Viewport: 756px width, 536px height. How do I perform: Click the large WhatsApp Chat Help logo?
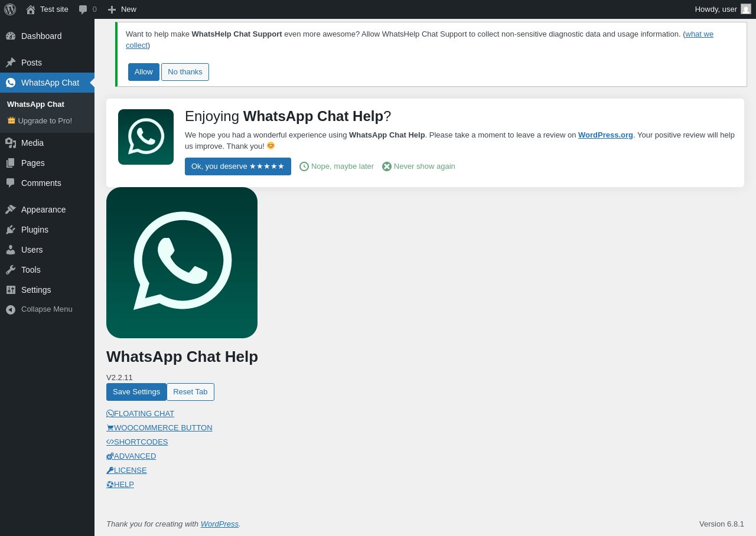(x=182, y=263)
